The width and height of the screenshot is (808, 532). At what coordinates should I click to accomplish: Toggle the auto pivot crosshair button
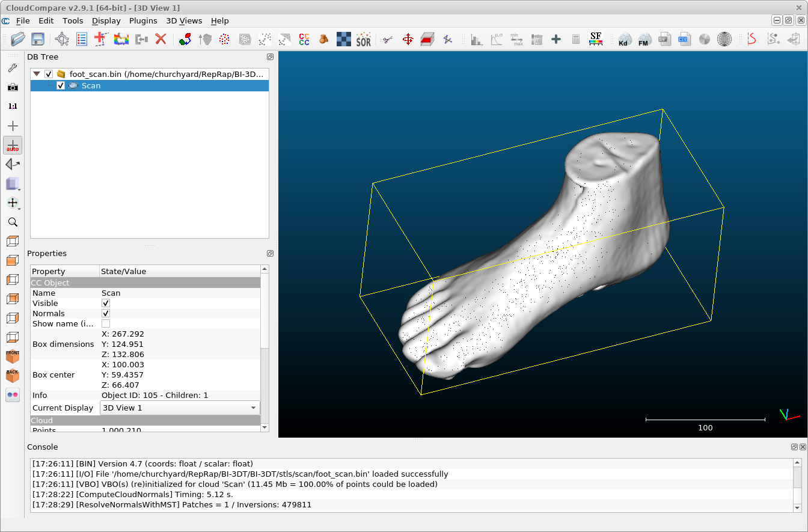pyautogui.click(x=13, y=145)
